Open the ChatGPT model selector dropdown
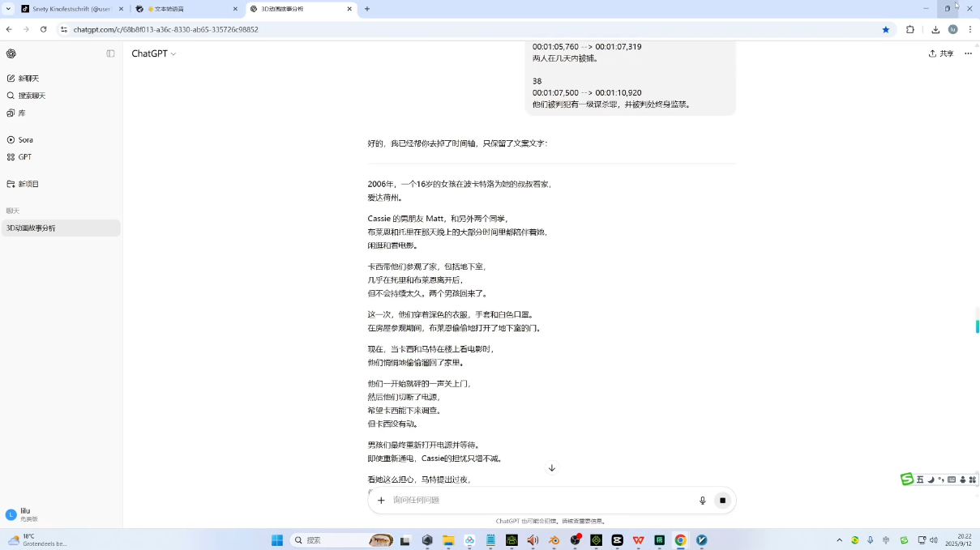Image resolution: width=980 pixels, height=550 pixels. (x=153, y=53)
